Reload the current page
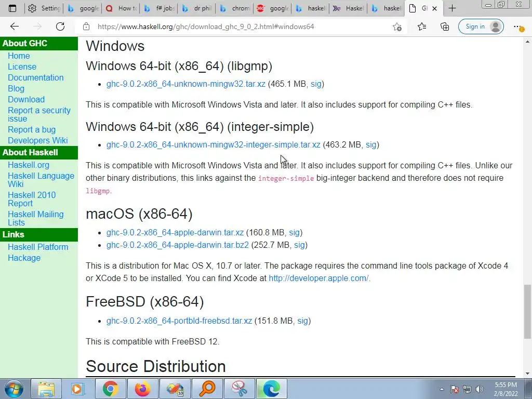532x399 pixels. point(60,26)
